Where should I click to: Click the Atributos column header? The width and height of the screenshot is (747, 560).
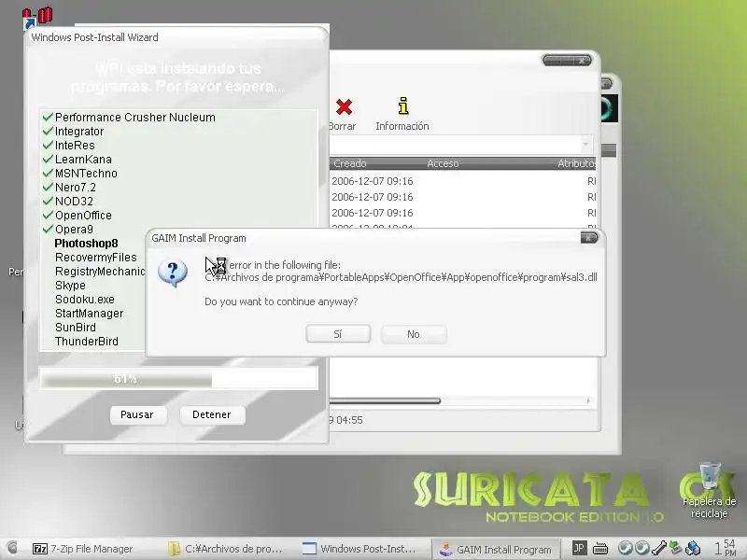pos(576,163)
